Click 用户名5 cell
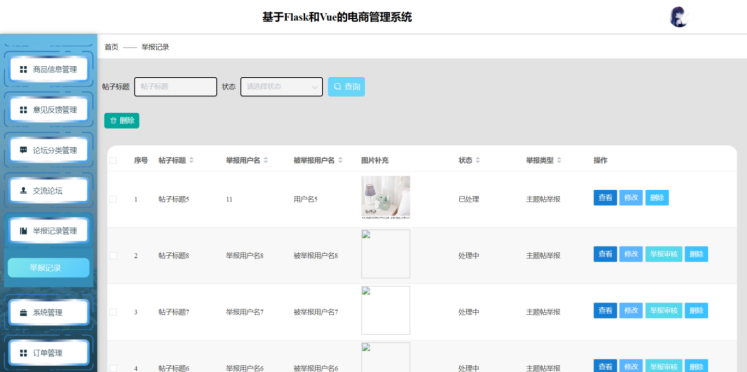The image size is (747, 372). point(305,199)
